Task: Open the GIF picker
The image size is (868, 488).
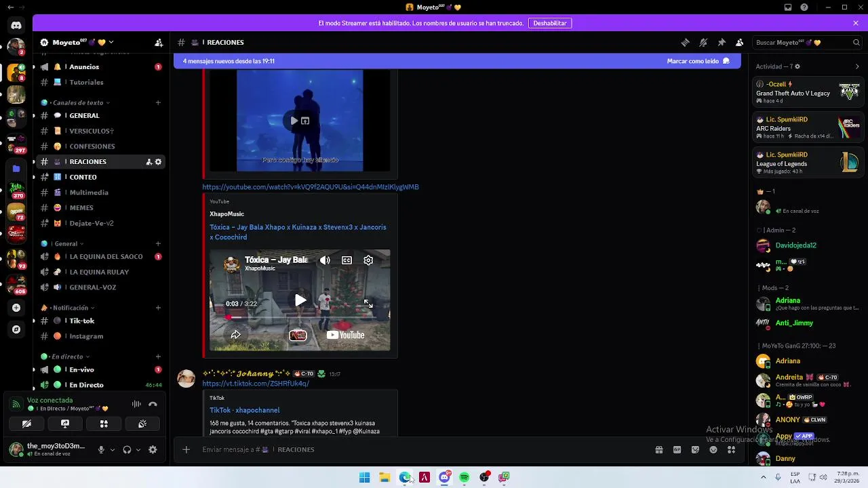Action: (677, 449)
